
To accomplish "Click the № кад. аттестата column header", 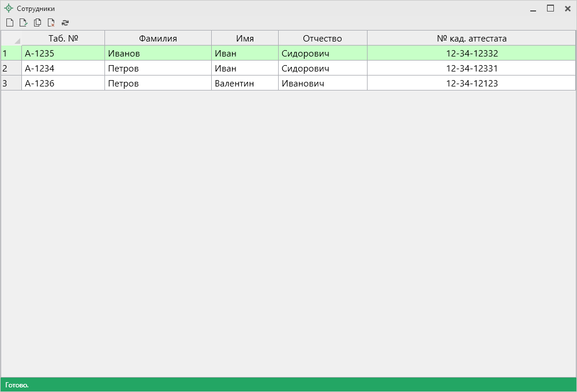I will click(471, 39).
